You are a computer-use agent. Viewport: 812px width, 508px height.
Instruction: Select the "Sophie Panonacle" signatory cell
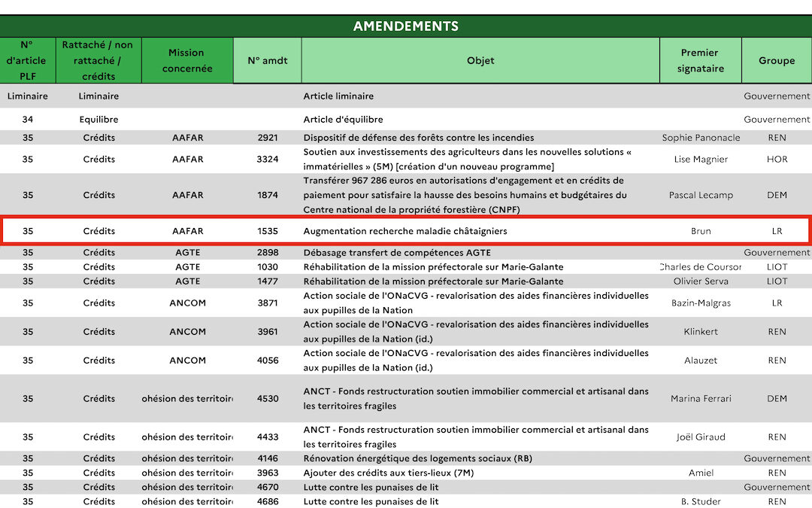click(x=700, y=138)
